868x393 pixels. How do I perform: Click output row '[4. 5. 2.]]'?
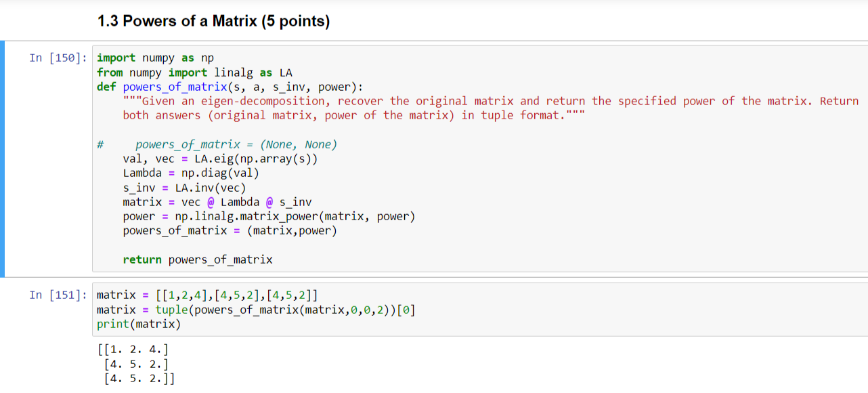coord(139,378)
